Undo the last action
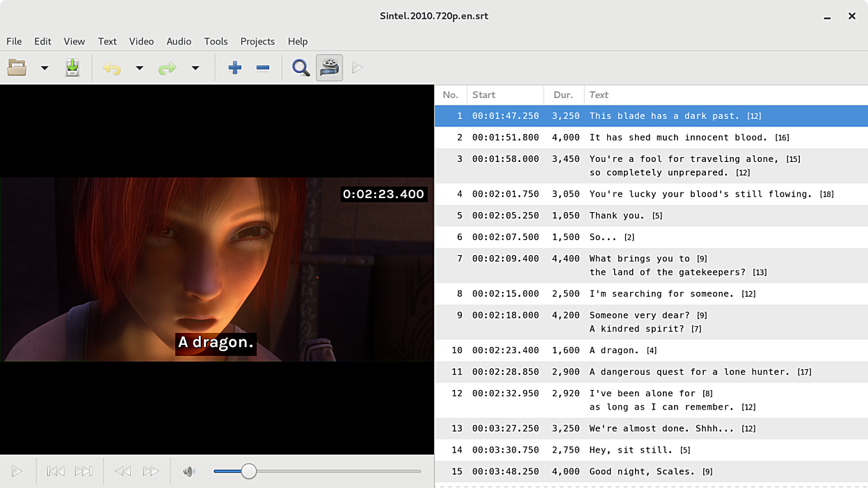868x488 pixels. pos(111,67)
